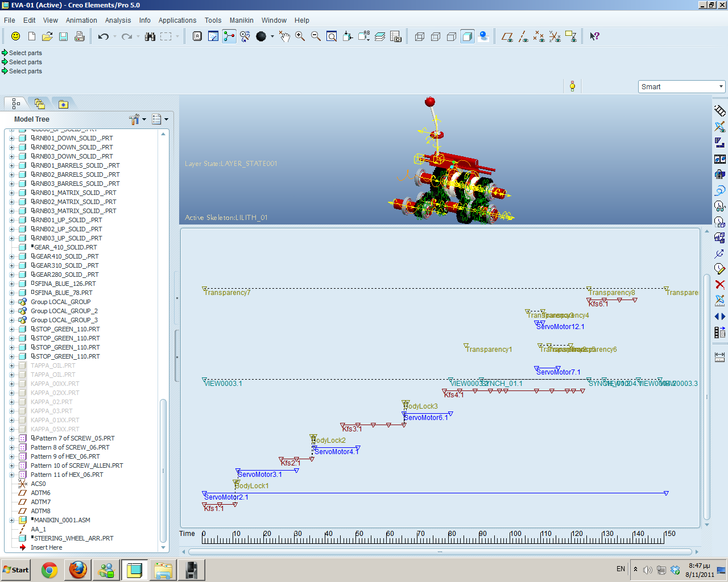Click the red X delete icon in right toolbar

point(720,284)
